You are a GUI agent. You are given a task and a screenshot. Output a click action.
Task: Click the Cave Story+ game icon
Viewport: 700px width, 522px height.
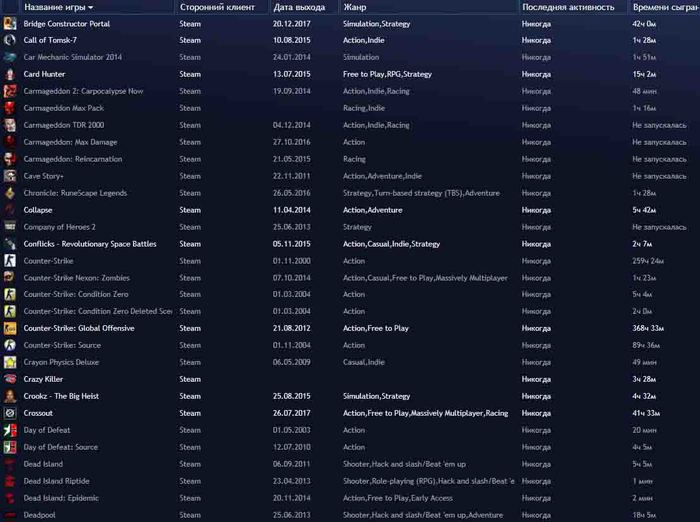[x=10, y=176]
